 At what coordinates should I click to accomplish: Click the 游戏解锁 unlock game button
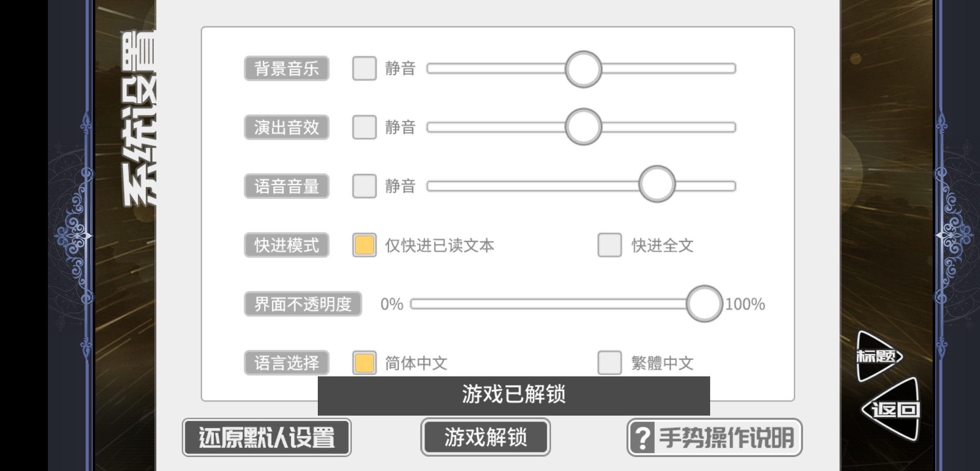[486, 437]
